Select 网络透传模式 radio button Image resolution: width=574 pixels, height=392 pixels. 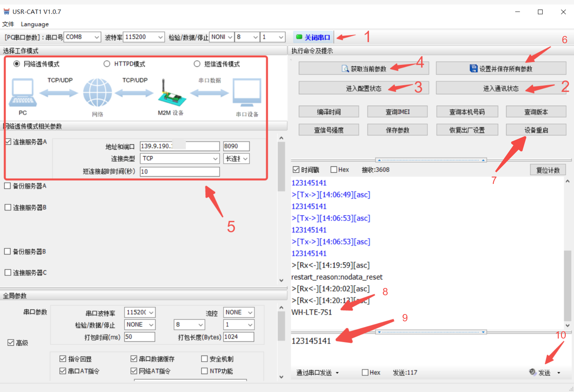[x=17, y=64]
